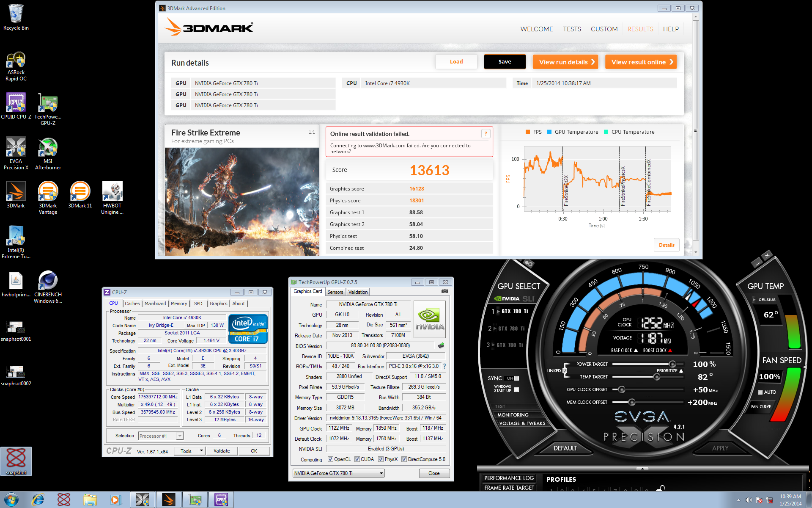Click the Fire Strike Extreme scene thumbnail
Viewport: 812px width, 508px height.
[x=241, y=202]
